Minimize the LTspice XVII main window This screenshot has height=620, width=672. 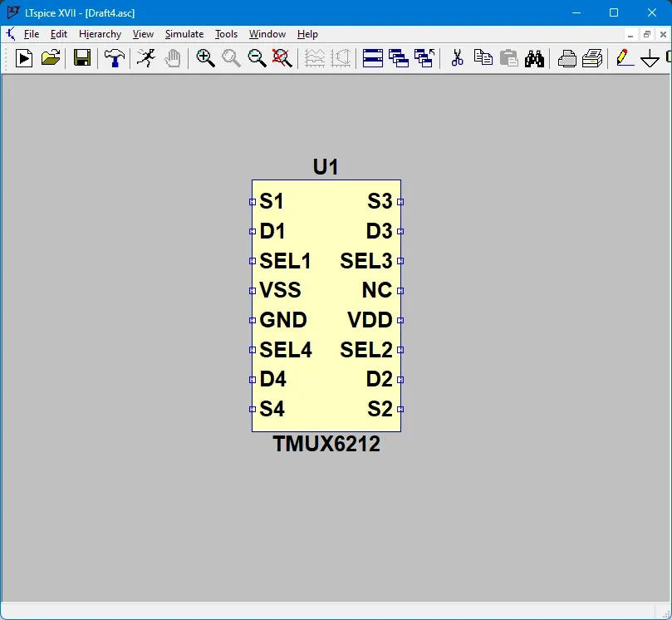(576, 12)
